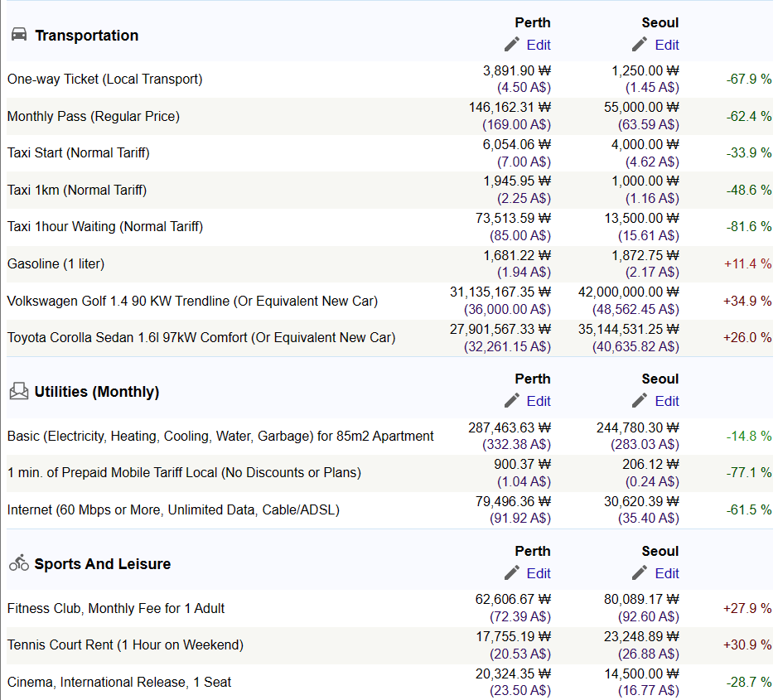The image size is (778, 700).
Task: Click Perth internet price 79,496.36 ₩
Action: [x=513, y=501]
